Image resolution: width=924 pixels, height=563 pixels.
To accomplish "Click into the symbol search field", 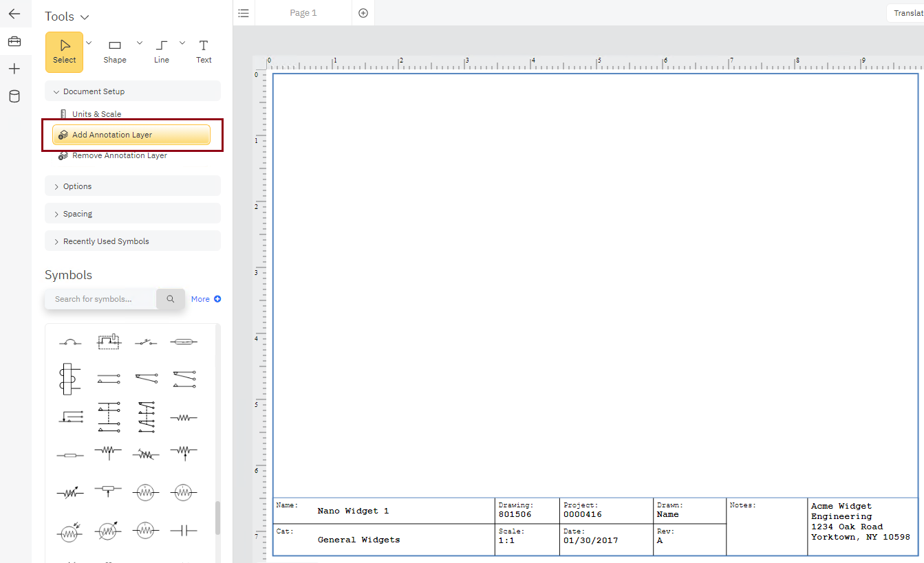I will click(100, 299).
